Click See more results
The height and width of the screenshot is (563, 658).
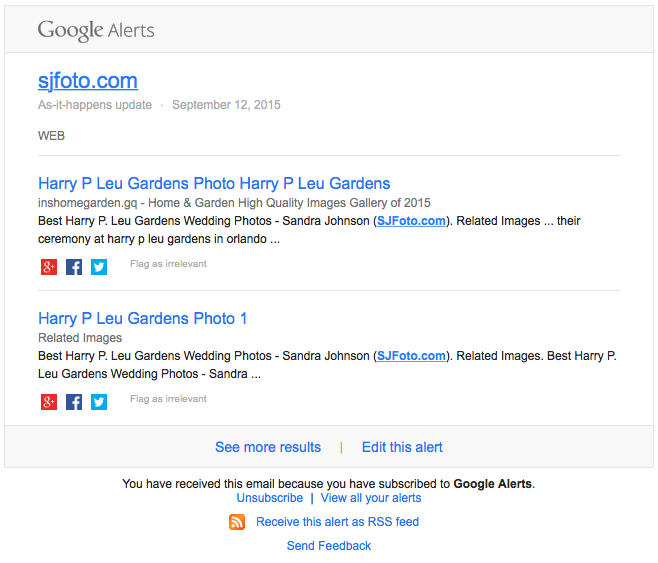[268, 447]
